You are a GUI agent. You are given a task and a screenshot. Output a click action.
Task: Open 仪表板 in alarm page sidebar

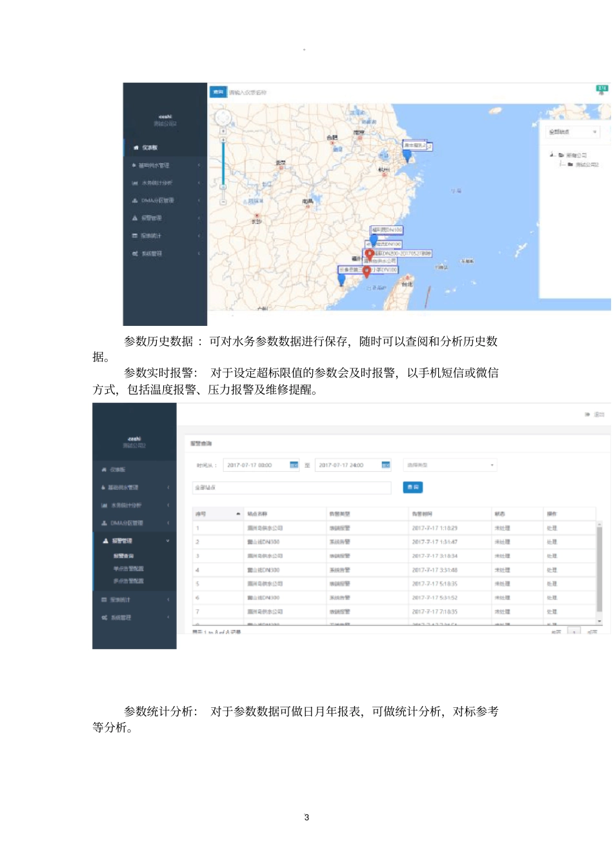point(134,470)
